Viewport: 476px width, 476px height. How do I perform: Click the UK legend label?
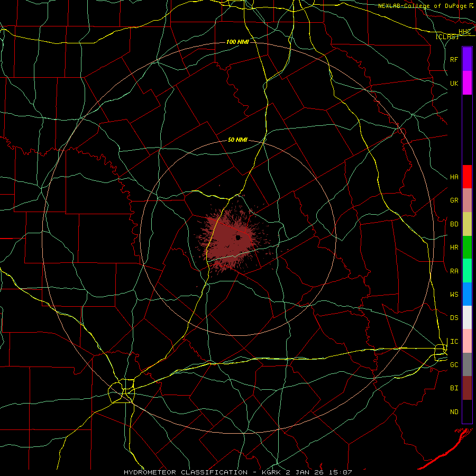pyautogui.click(x=454, y=83)
